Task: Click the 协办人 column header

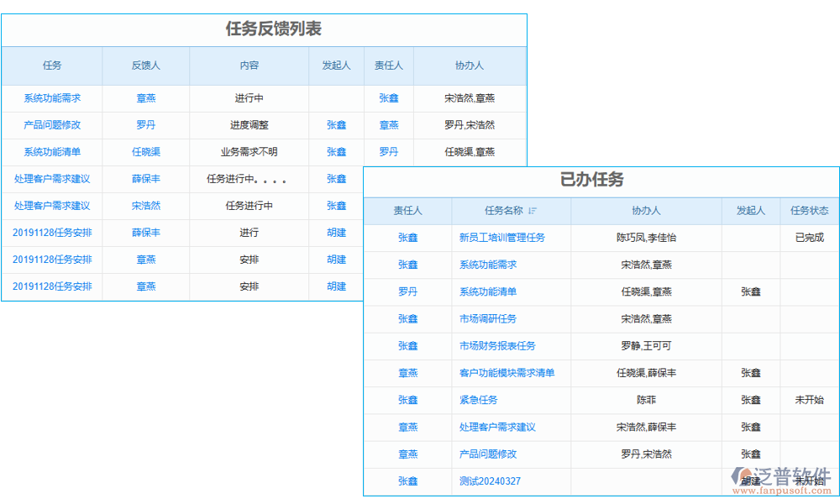Action: coord(645,211)
